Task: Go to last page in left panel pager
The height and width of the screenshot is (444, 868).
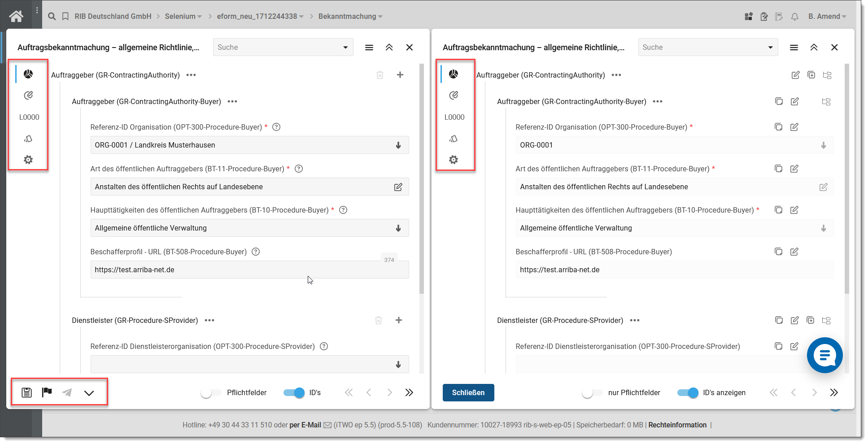Action: 409,393
